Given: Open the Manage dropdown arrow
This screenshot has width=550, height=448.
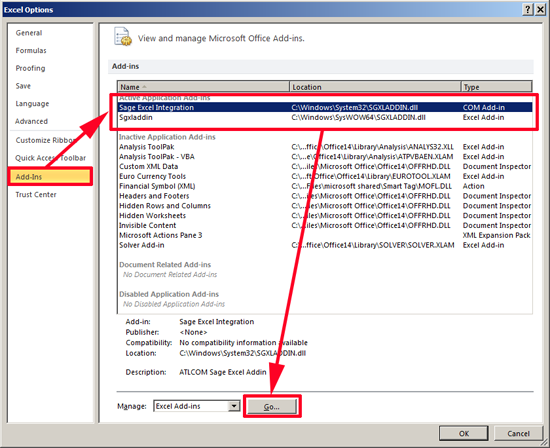Looking at the screenshot, I should click(233, 406).
